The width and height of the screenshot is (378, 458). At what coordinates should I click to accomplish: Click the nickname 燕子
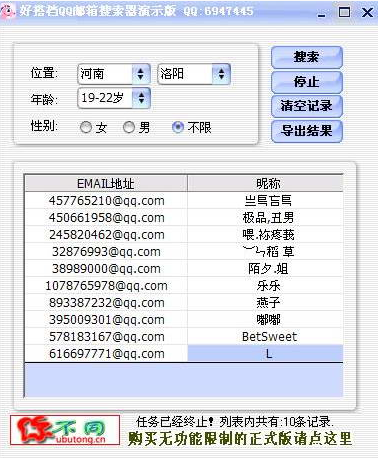click(268, 303)
